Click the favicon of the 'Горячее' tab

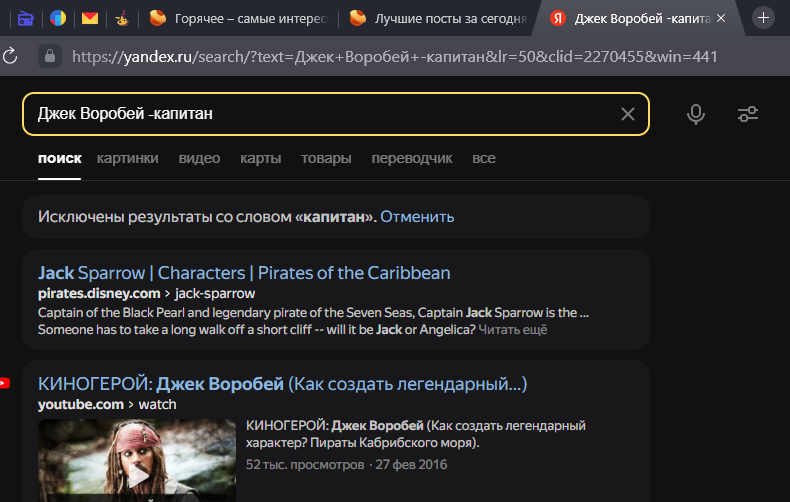pos(158,18)
